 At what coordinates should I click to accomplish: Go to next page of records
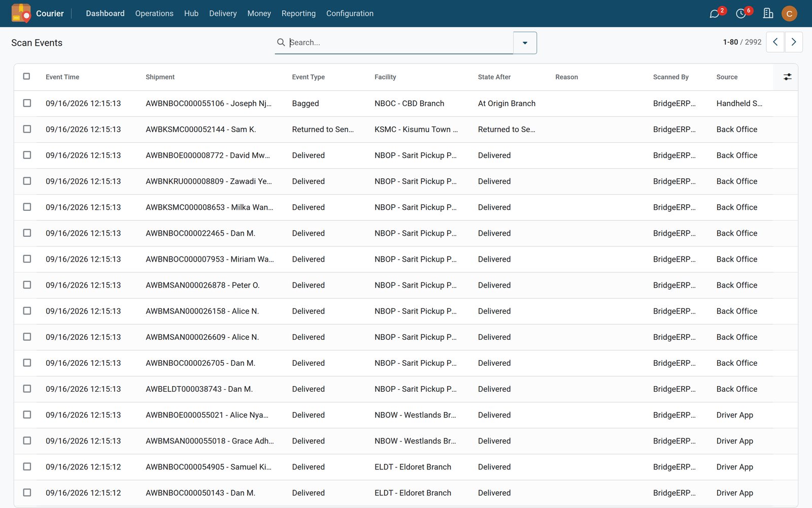tap(794, 42)
